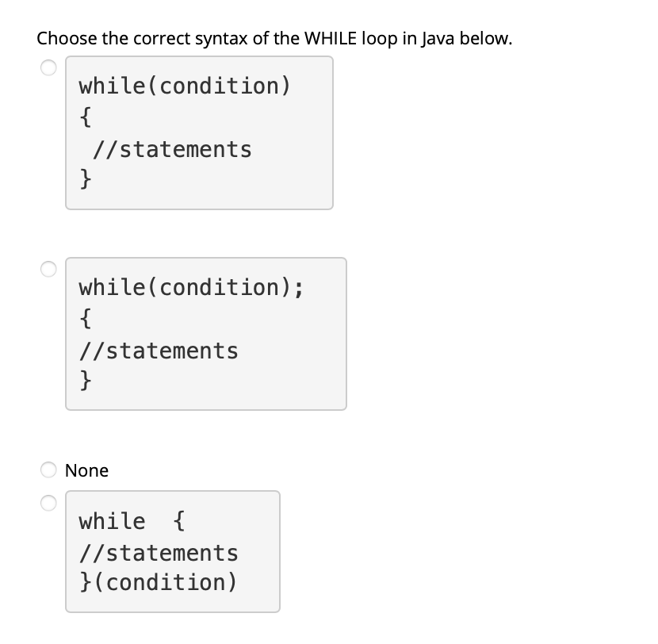The image size is (658, 644).
Task: Click the while(condition) code block
Action: (198, 131)
